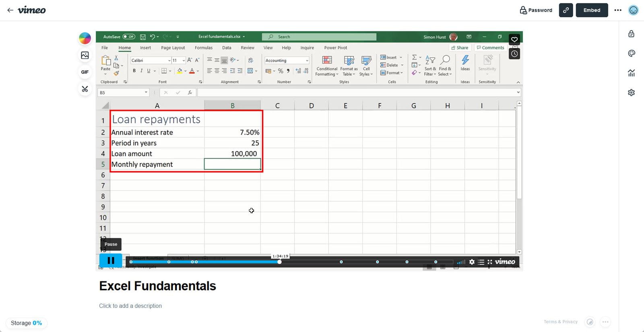Click the Excel Share button

click(460, 48)
